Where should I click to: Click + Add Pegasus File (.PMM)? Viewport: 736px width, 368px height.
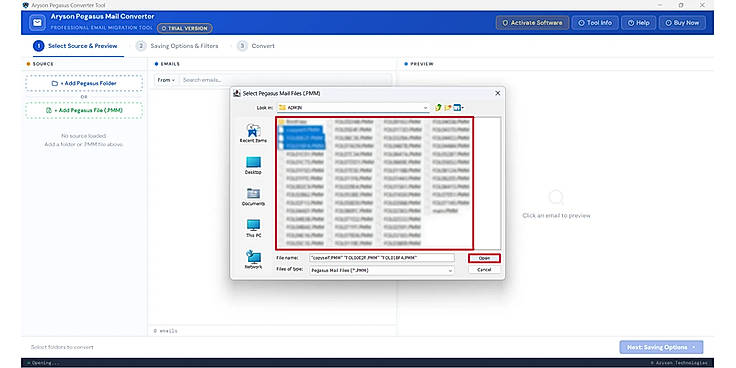click(x=84, y=110)
